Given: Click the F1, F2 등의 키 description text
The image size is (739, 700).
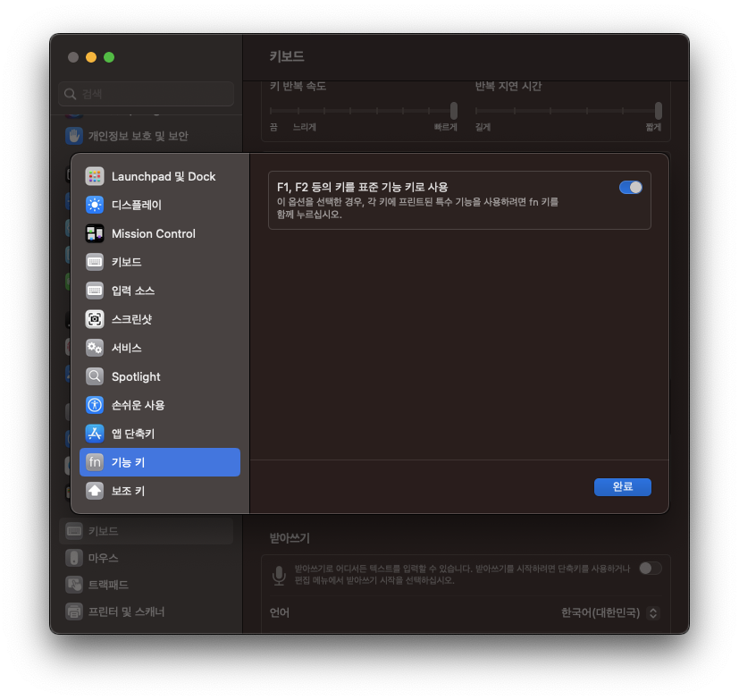Looking at the screenshot, I should click(417, 208).
